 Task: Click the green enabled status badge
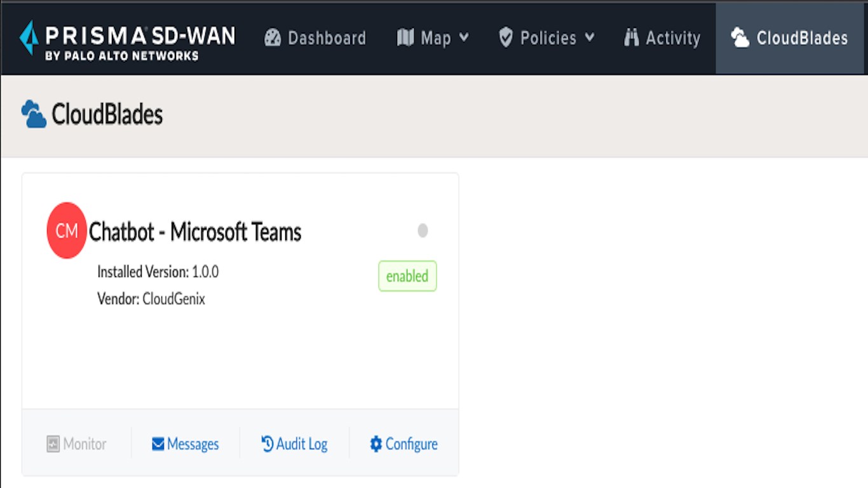pos(407,276)
